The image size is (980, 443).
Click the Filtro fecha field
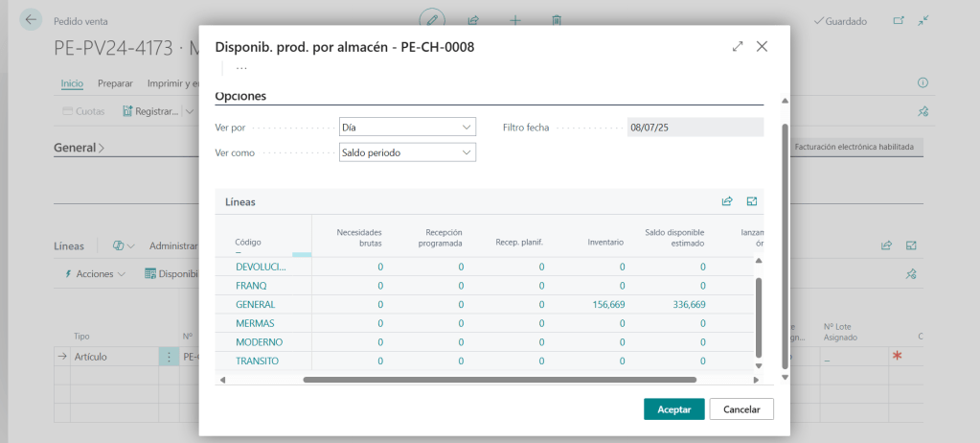coord(695,127)
